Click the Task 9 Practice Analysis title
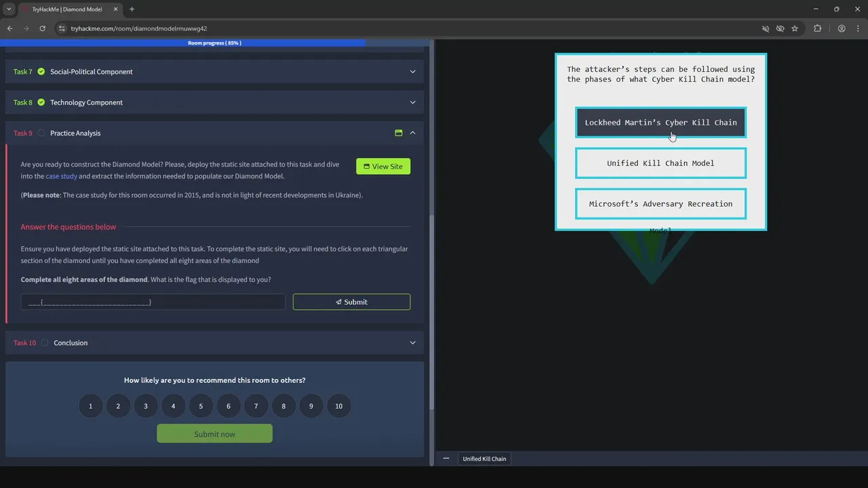 [x=75, y=133]
